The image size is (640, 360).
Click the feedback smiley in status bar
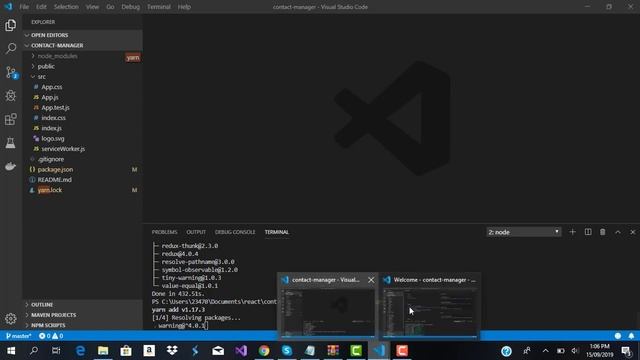[x=618, y=336]
